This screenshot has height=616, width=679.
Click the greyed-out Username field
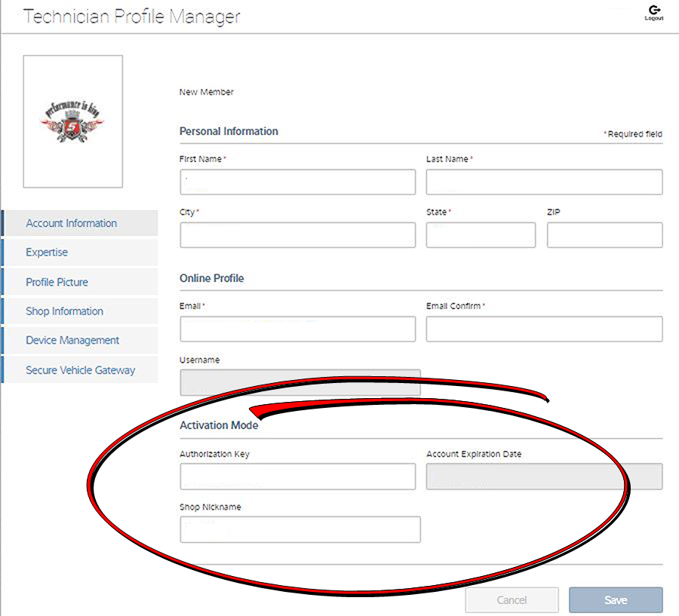coord(300,382)
